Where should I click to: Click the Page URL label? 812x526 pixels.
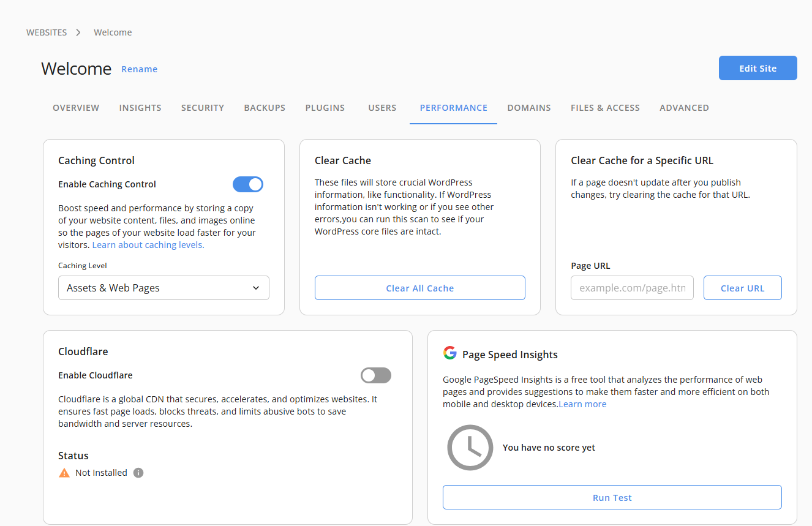coord(590,266)
